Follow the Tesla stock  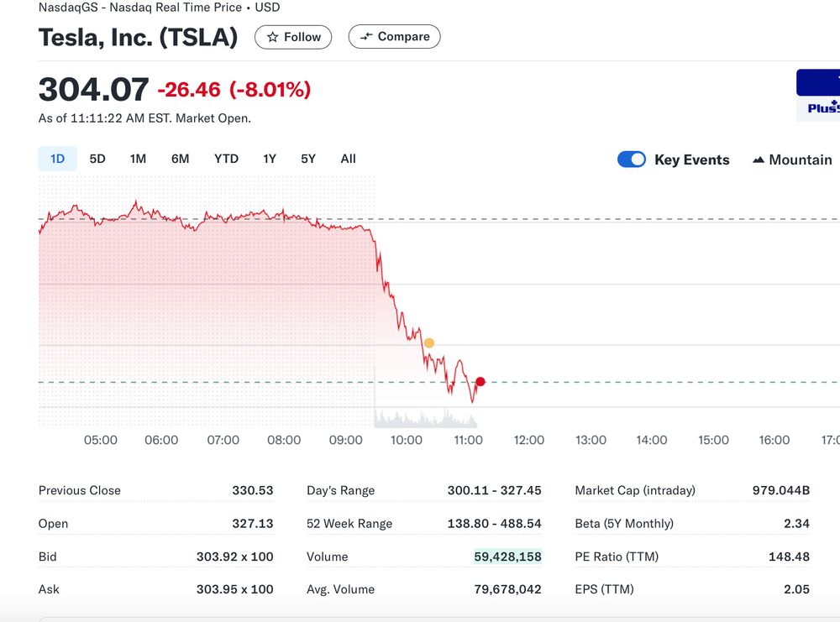tap(293, 37)
